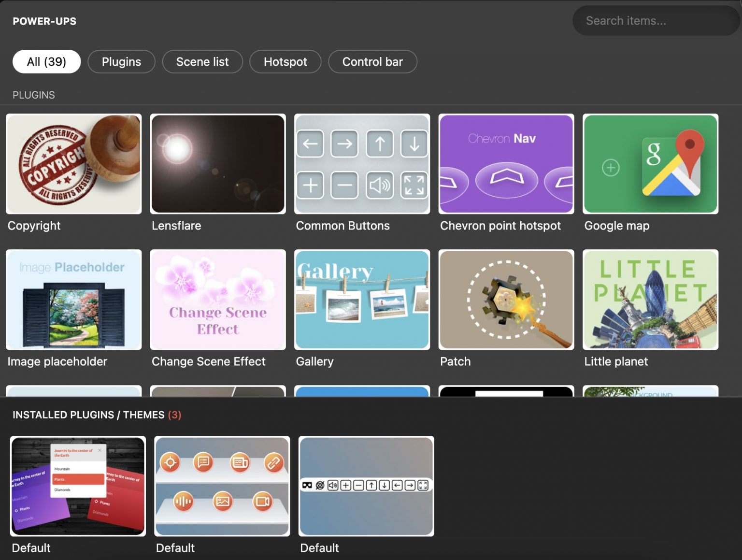Image resolution: width=742 pixels, height=560 pixels.
Task: Open the Copyright plugin thumbnail
Action: [73, 164]
